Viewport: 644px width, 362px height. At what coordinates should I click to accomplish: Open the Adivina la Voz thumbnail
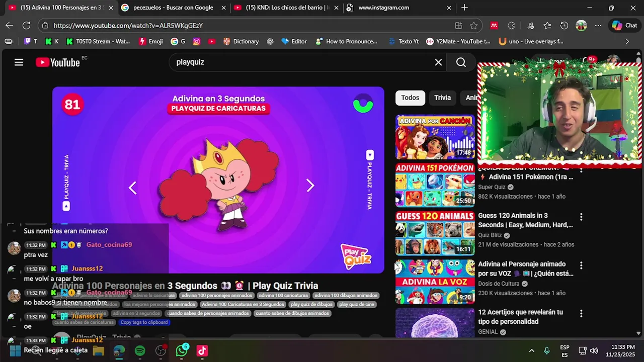point(435,282)
